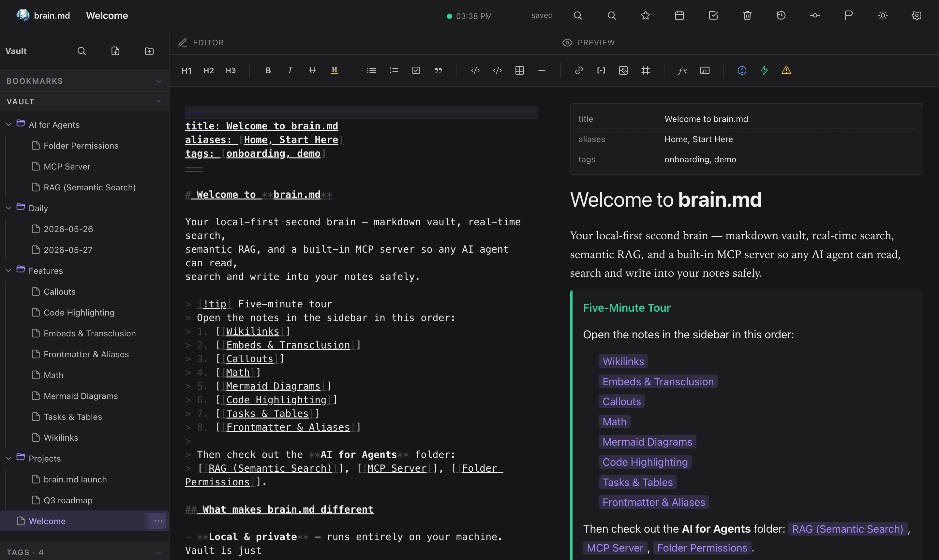Expand the BOOKMARKS section
Viewport: 939px width, 560px height.
pos(84,81)
